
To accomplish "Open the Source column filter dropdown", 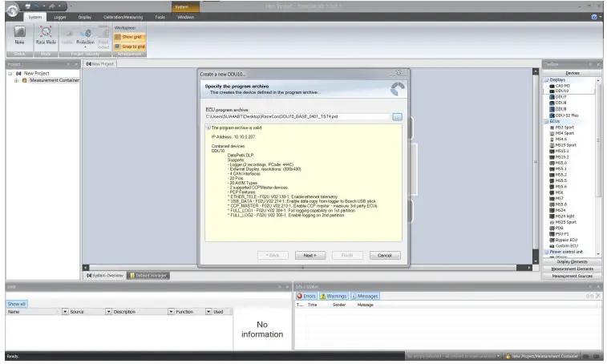I will click(x=108, y=311).
